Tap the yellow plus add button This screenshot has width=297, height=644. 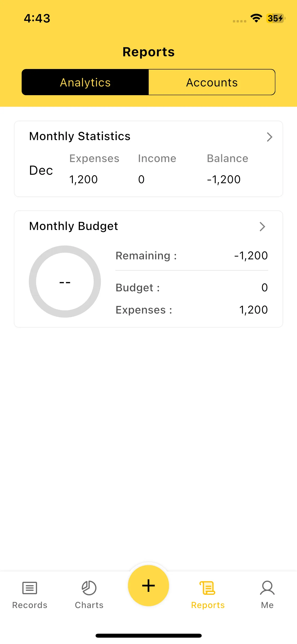[x=148, y=586]
